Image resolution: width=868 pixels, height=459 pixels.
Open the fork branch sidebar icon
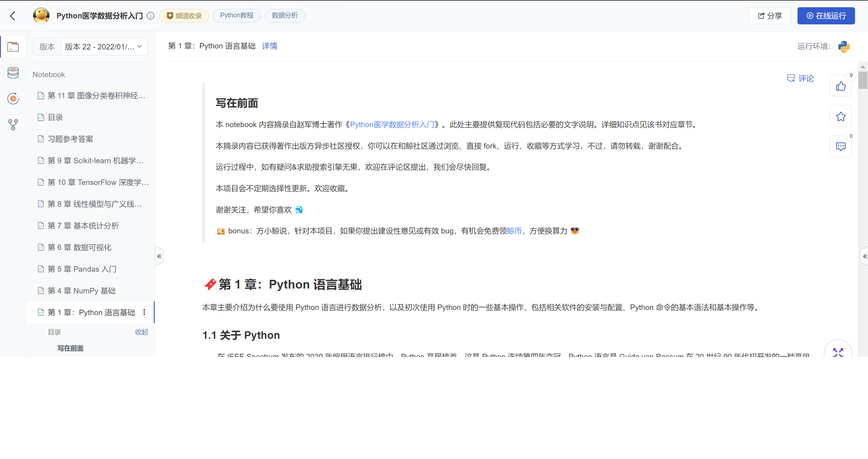[x=13, y=125]
